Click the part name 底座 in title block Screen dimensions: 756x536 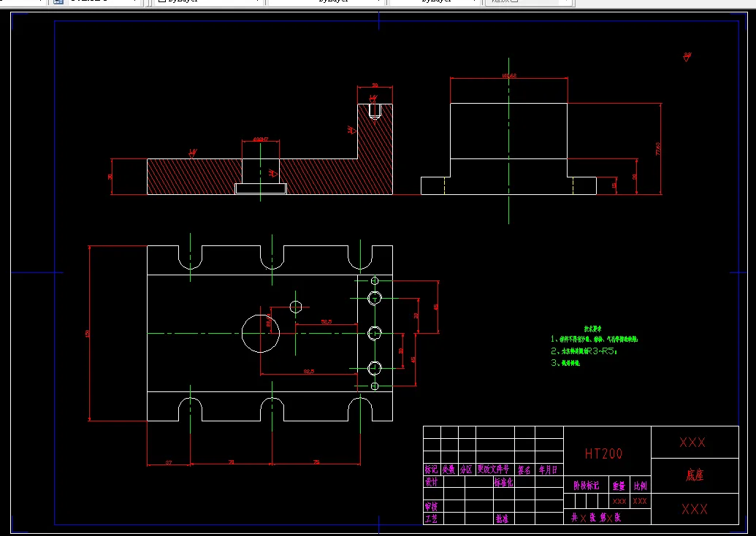pos(695,475)
